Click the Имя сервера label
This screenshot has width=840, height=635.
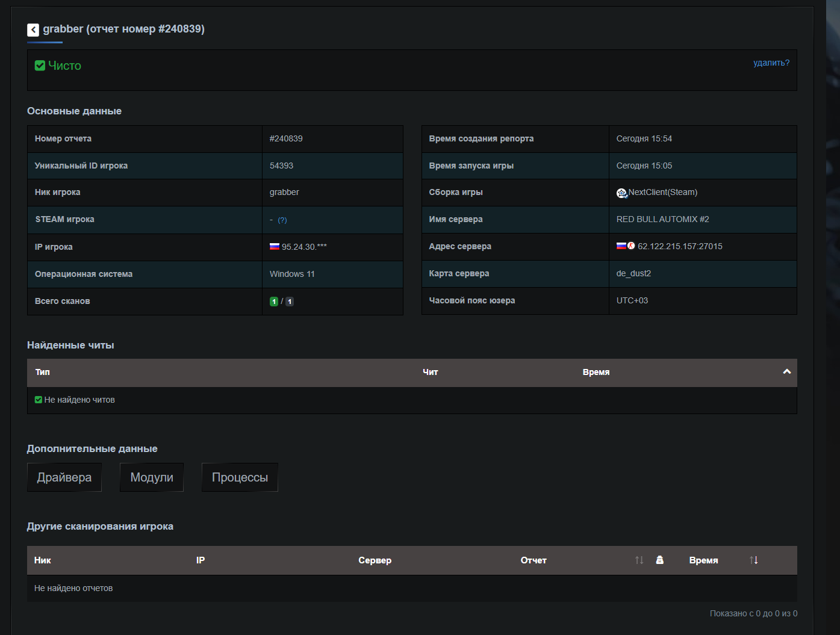(456, 219)
